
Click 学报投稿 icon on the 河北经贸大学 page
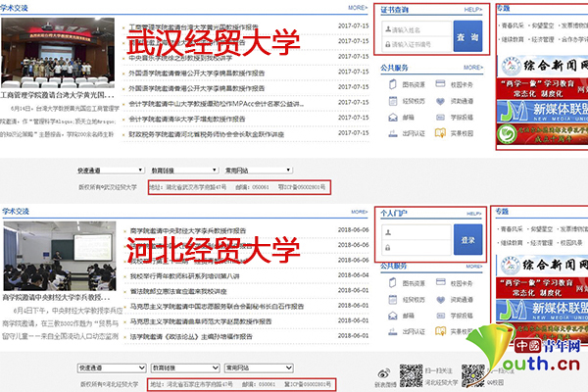[x=441, y=316]
